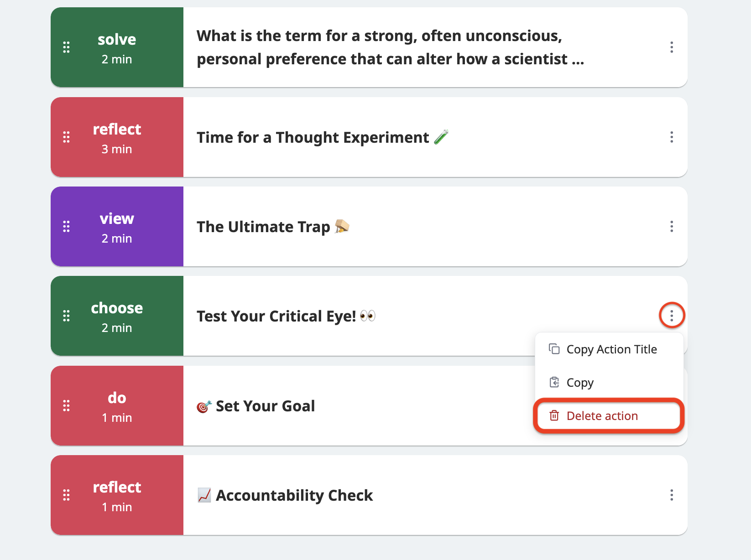Click drag handle on view action
This screenshot has width=751, height=560.
click(67, 227)
